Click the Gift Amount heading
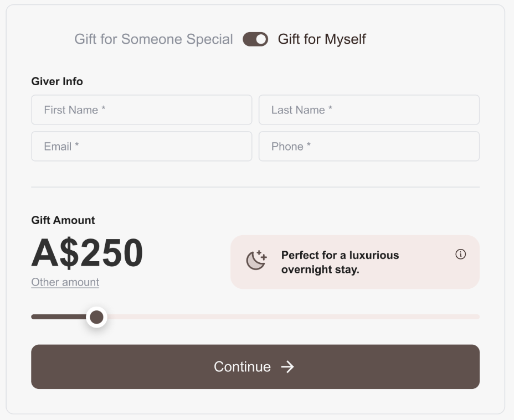Viewport: 514px width, 420px height. click(63, 220)
